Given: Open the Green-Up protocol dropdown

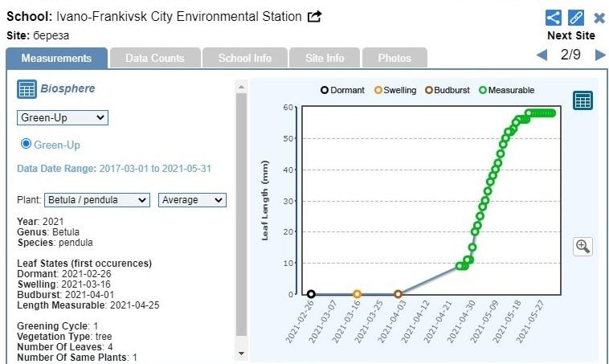Looking at the screenshot, I should coord(63,118).
